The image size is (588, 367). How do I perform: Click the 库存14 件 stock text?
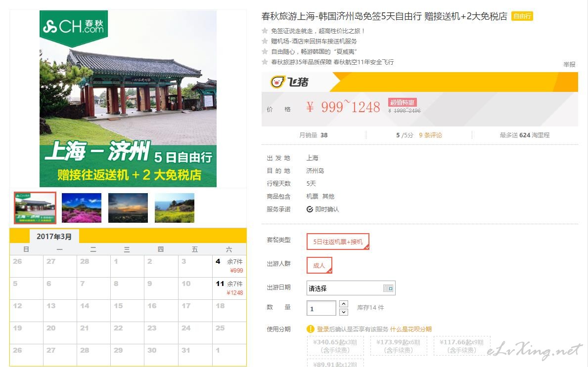pos(370,307)
